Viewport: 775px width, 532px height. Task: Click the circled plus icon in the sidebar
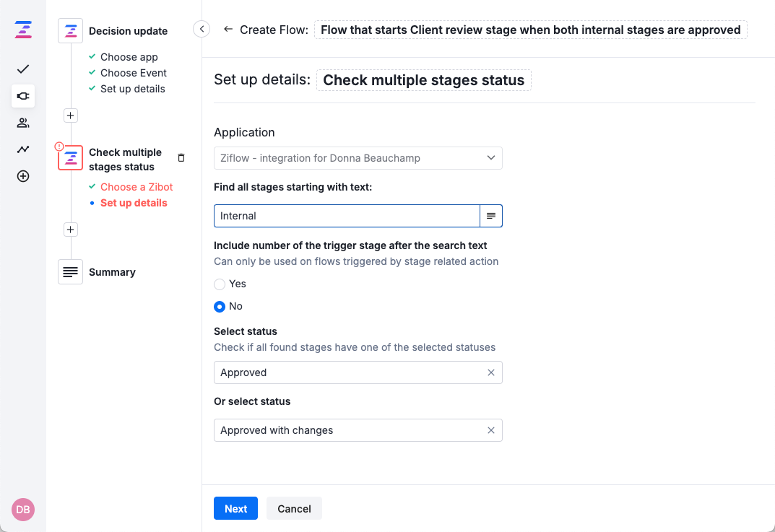coord(23,176)
